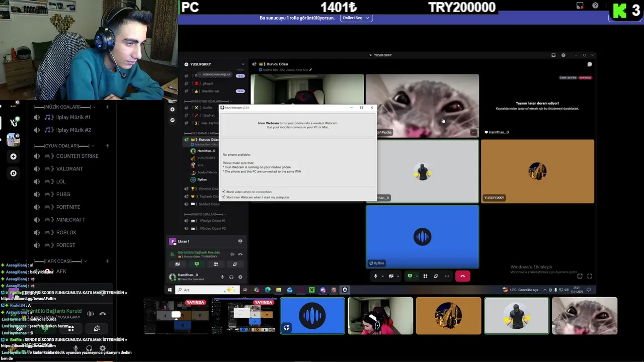Select the bottom cat stream thumbnail
The width and height of the screenshot is (644, 362).
(x=585, y=316)
